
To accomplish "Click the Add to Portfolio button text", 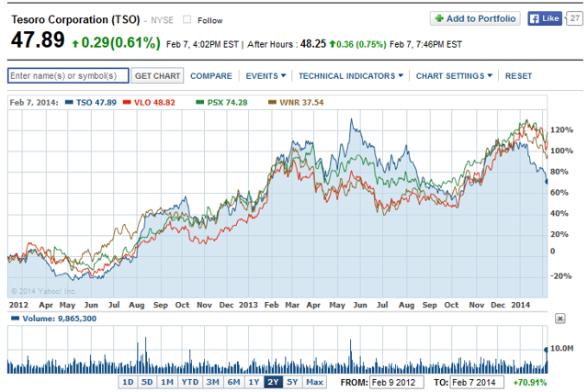I will (x=481, y=18).
